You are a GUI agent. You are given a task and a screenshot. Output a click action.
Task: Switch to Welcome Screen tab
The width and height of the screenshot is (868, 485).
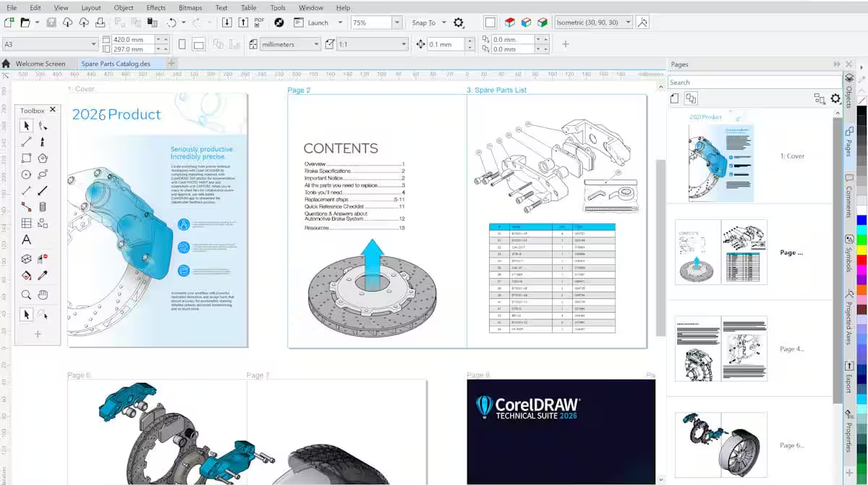(x=40, y=64)
